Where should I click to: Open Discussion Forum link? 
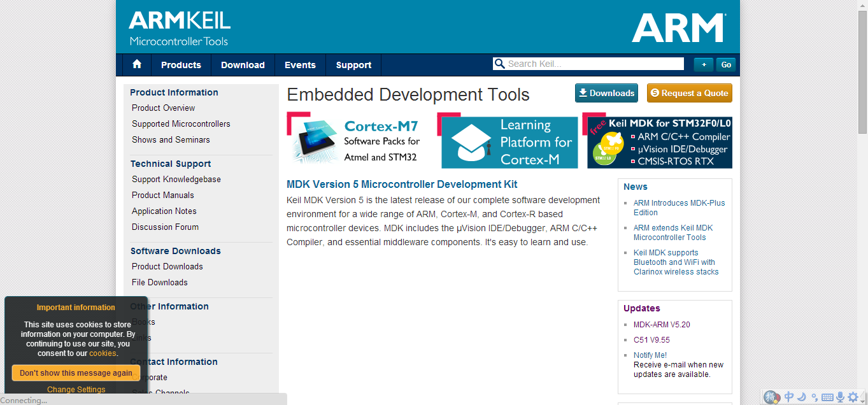coord(165,227)
